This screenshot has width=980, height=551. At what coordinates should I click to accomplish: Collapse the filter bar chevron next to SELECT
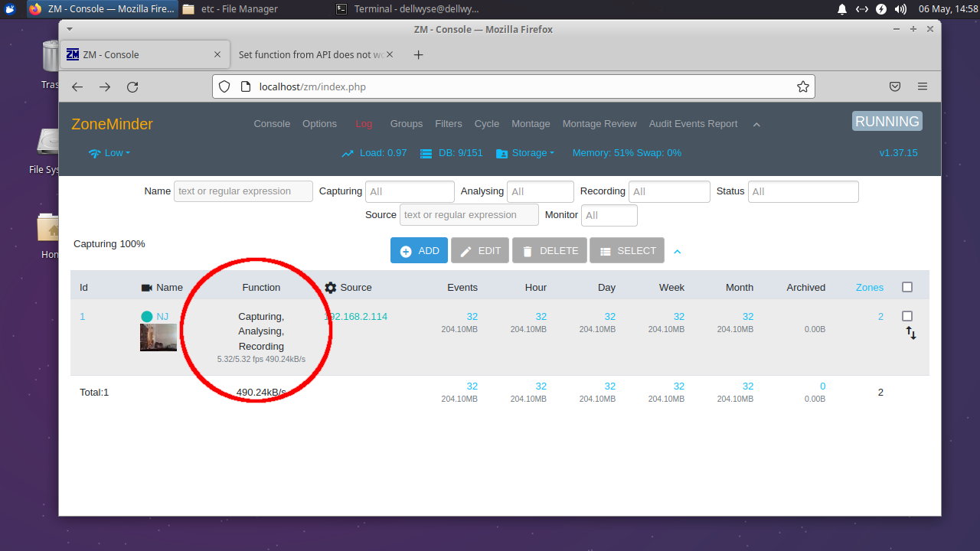point(677,251)
